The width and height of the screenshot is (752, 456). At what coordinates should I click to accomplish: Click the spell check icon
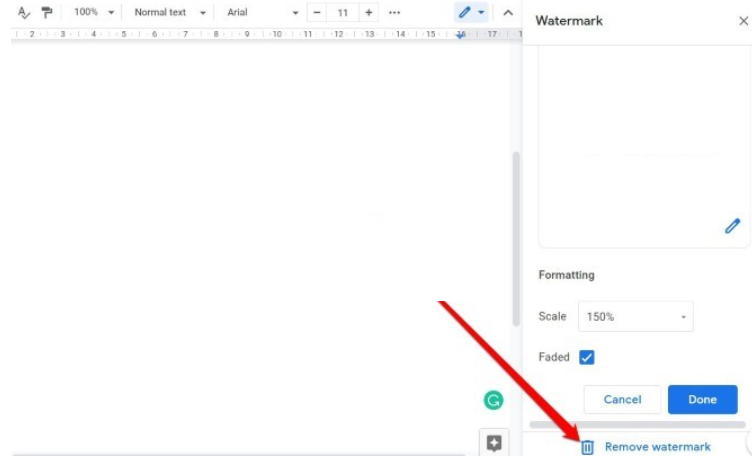24,13
